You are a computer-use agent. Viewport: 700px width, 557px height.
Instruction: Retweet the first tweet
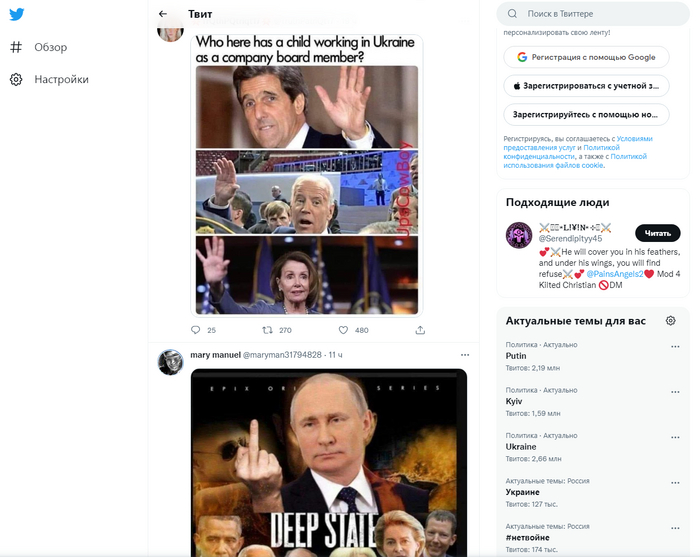[x=267, y=330]
